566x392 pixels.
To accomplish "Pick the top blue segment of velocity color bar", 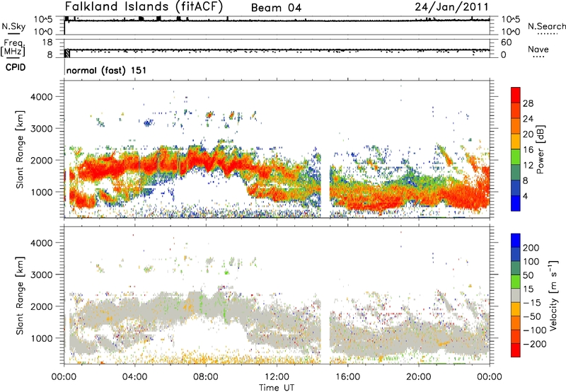I will tap(516, 241).
